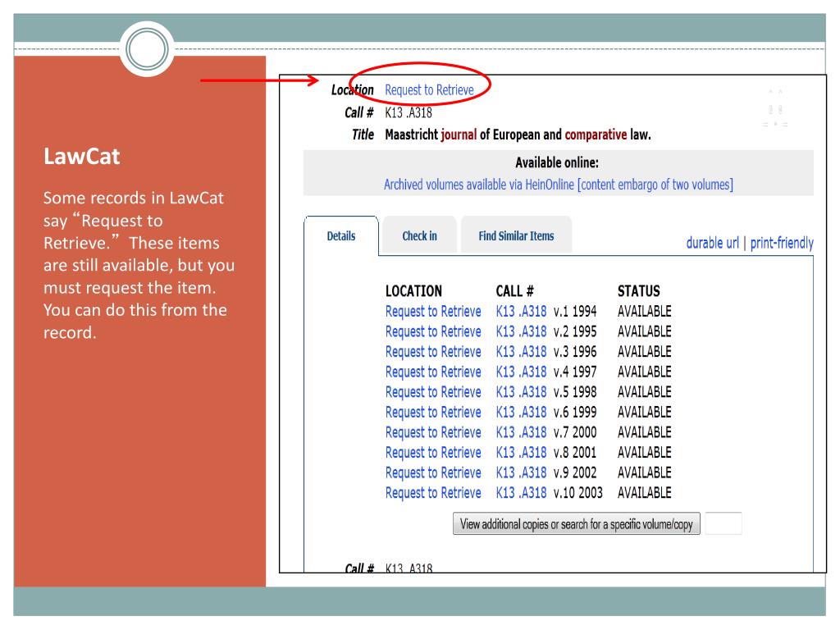Open call number K13 .A318 link in v.4 1997 row
Screen dimensions: 840x630
(521, 372)
